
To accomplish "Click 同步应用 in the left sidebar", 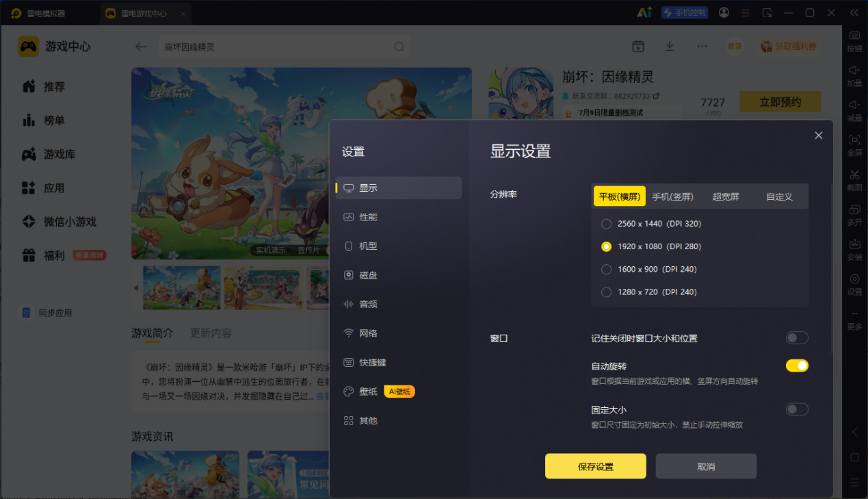I will pyautogui.click(x=47, y=313).
